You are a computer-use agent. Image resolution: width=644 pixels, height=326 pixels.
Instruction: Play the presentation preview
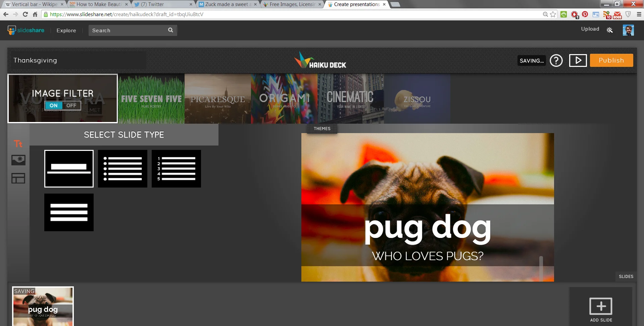pyautogui.click(x=578, y=60)
